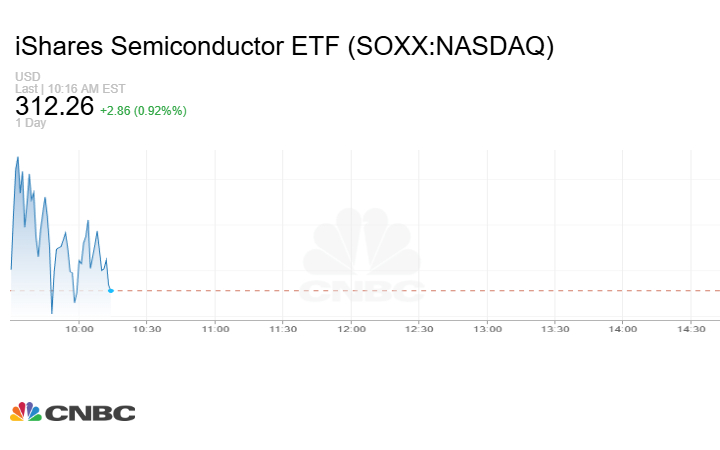
Task: Click the red dashed previous-close line
Action: point(400,290)
